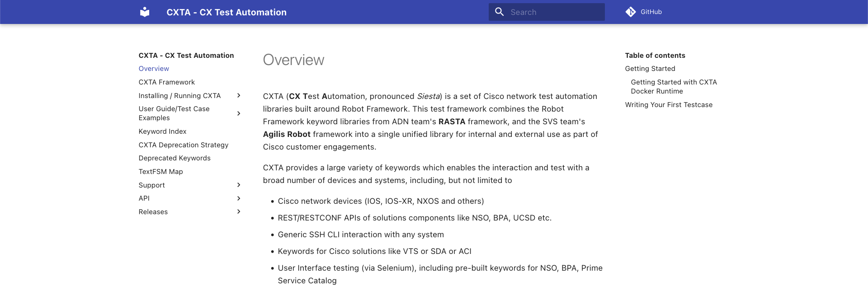Screen dimensions: 868x291
Task: Focus the Search input field
Action: coord(547,12)
